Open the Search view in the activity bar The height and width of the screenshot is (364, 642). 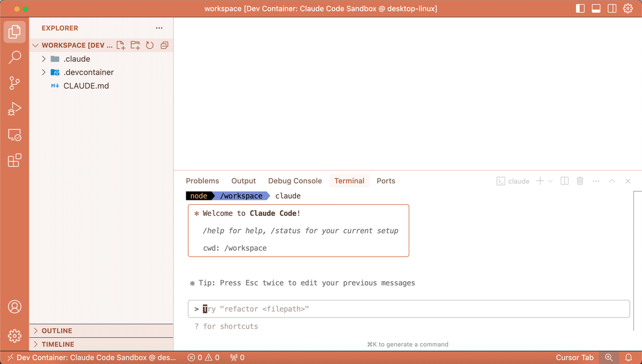(14, 57)
